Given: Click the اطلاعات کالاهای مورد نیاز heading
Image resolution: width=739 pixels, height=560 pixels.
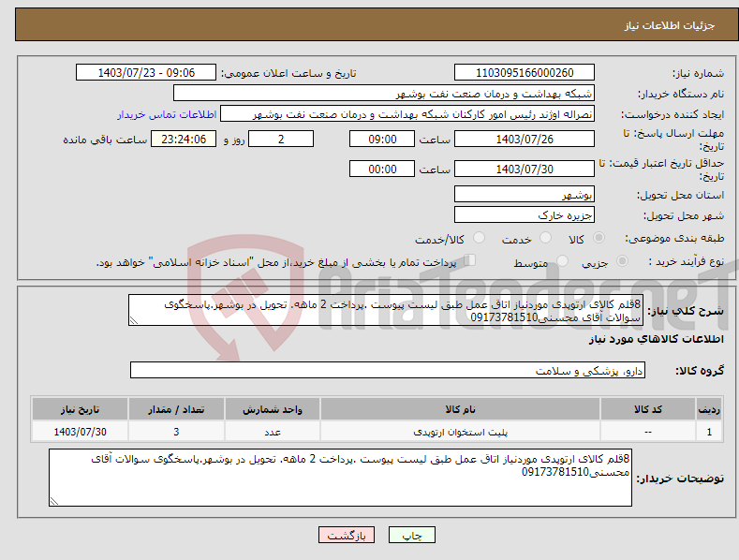Looking at the screenshot, I should (656, 339).
